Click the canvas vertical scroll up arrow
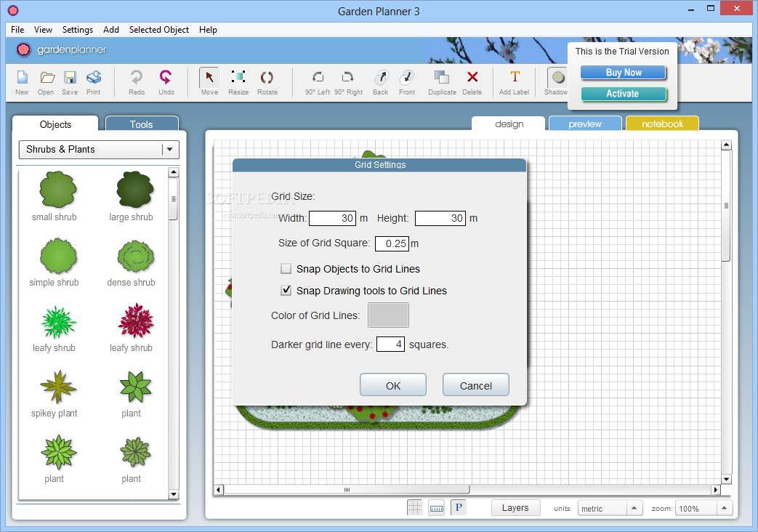The height and width of the screenshot is (532, 758). (x=726, y=145)
